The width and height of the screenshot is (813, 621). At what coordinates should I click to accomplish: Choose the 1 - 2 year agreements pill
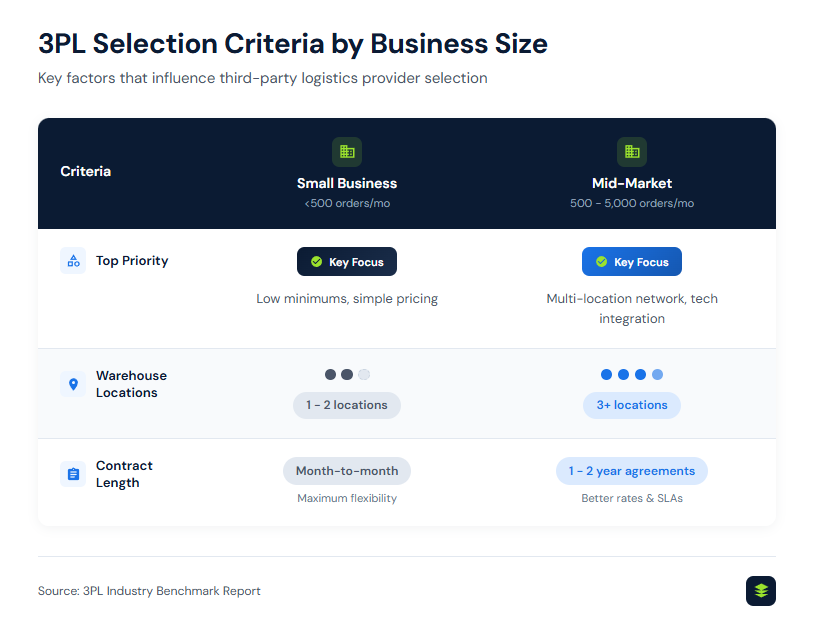coord(632,471)
